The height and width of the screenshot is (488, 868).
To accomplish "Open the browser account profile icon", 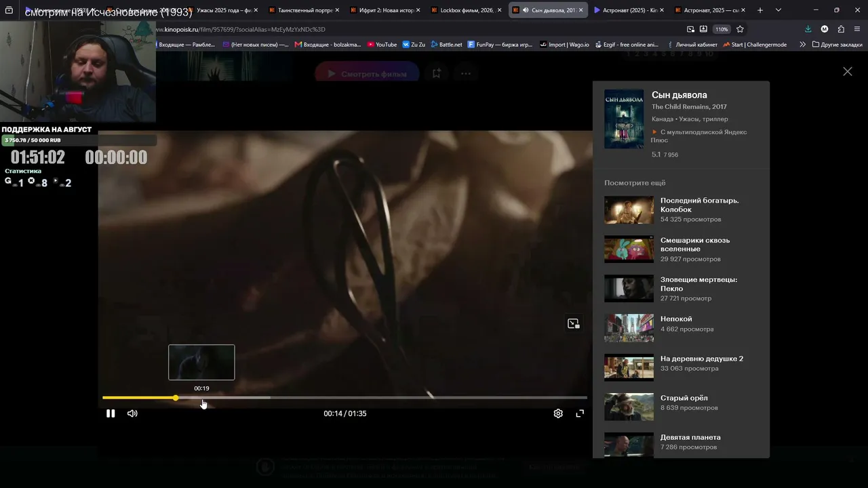I will tap(825, 29).
